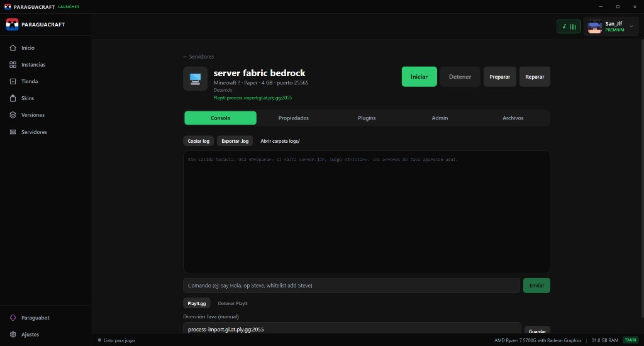644x346 pixels.
Task: Open the Instancias grid icon
Action: click(x=13, y=65)
